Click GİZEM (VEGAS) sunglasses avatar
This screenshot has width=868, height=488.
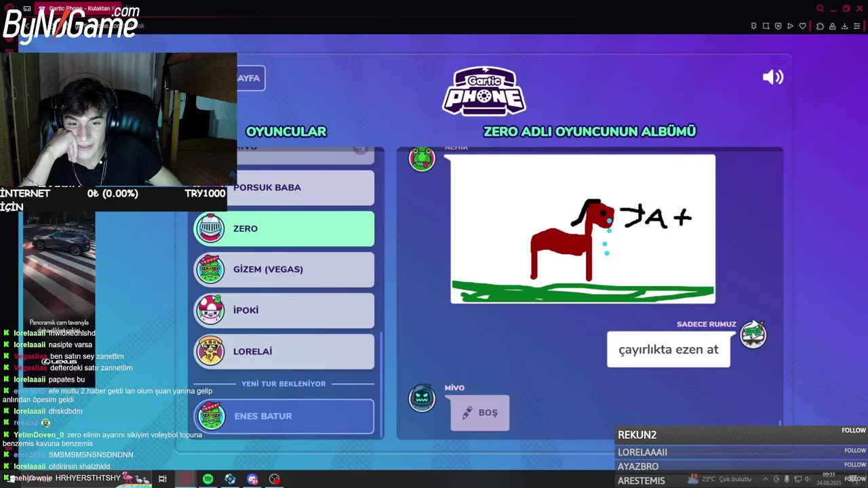coord(210,269)
